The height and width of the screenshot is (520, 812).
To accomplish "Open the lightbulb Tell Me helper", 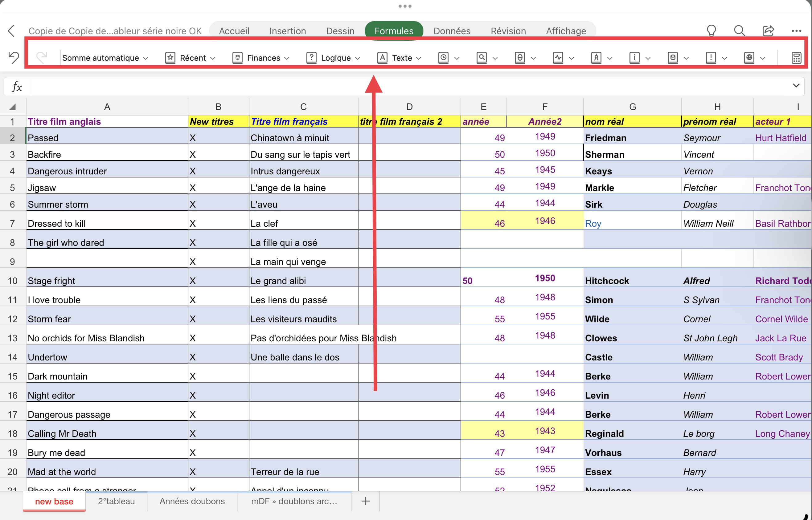I will click(711, 31).
